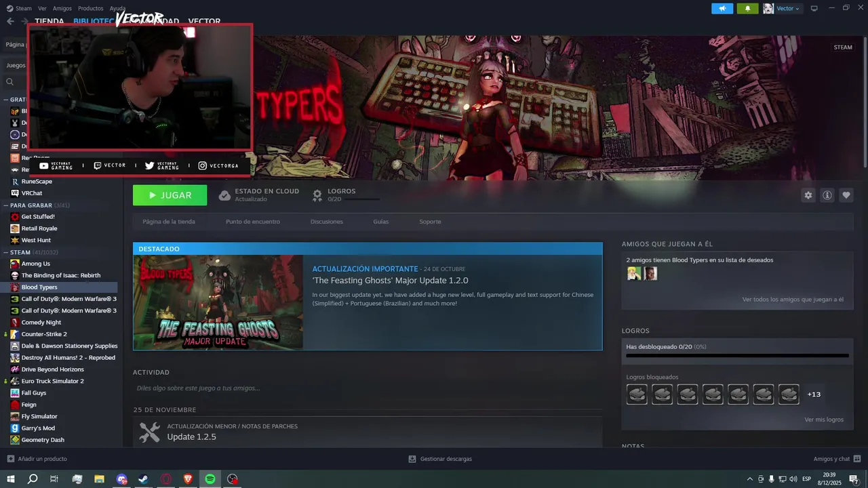This screenshot has height=488, width=868.
Task: Go to the VECTOR profile tab
Action: (x=204, y=21)
